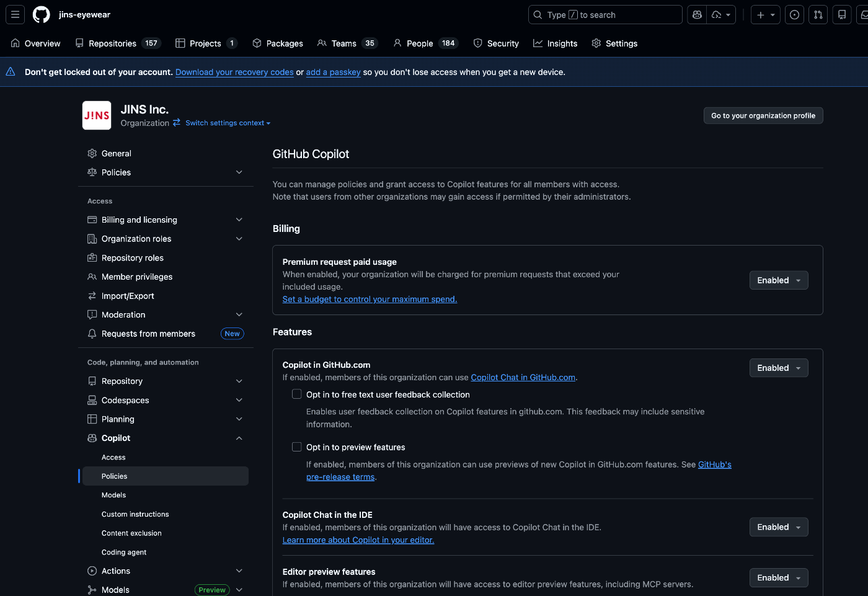868x596 pixels.
Task: Open the Teams tab
Action: pyautogui.click(x=347, y=43)
